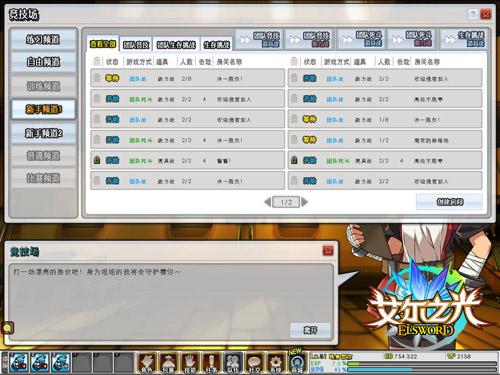Select 新手频道2 channel

[x=43, y=133]
